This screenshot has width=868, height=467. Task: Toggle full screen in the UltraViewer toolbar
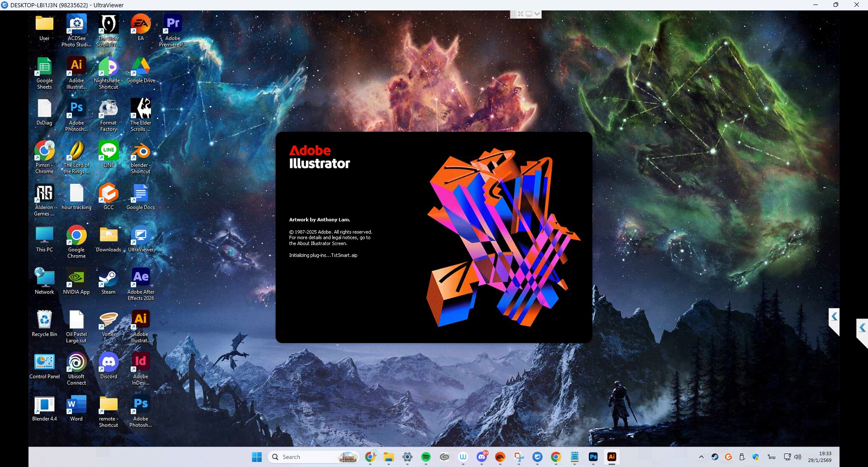pos(521,14)
